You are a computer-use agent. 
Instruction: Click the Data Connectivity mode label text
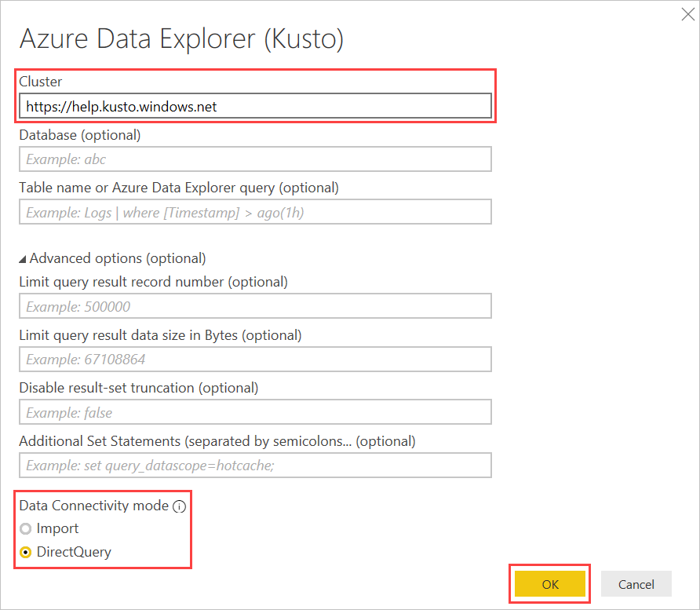[x=94, y=506]
